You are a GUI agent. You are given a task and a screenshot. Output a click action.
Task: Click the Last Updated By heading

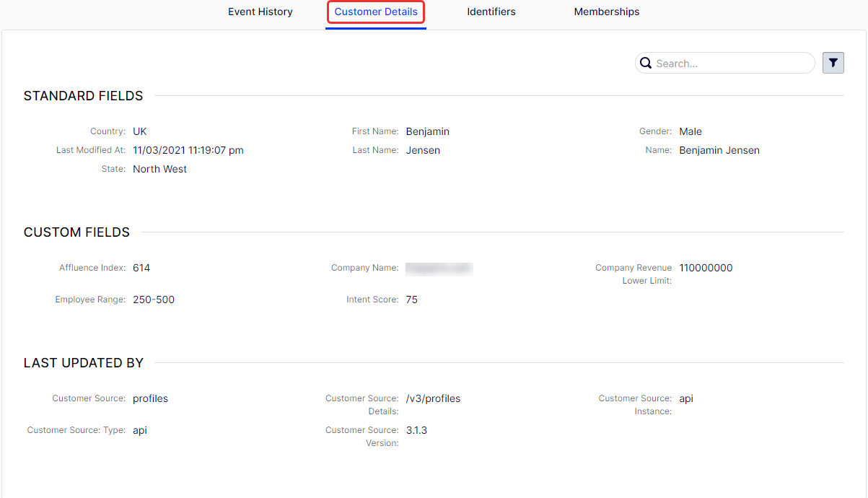pyautogui.click(x=84, y=363)
